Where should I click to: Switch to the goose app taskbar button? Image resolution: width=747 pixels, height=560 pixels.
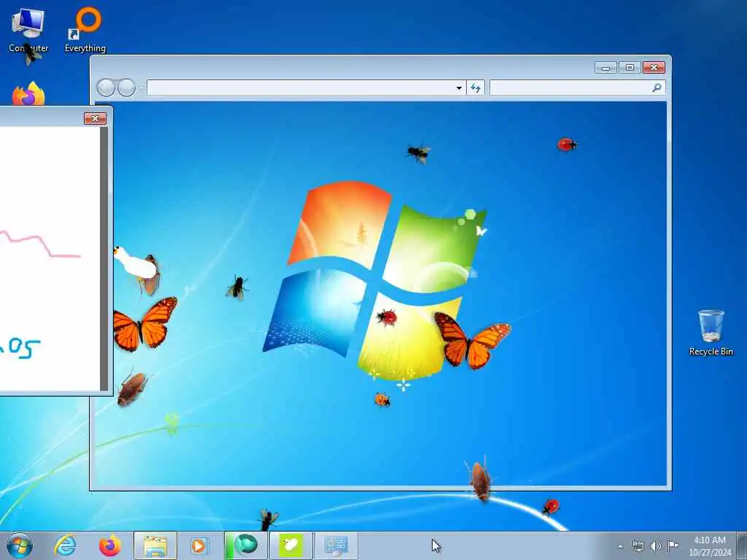click(291, 545)
